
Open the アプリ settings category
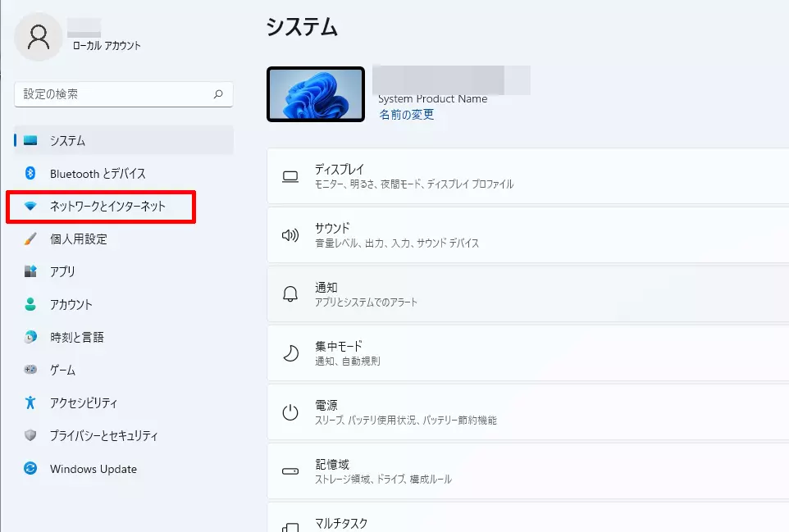[x=124, y=271]
